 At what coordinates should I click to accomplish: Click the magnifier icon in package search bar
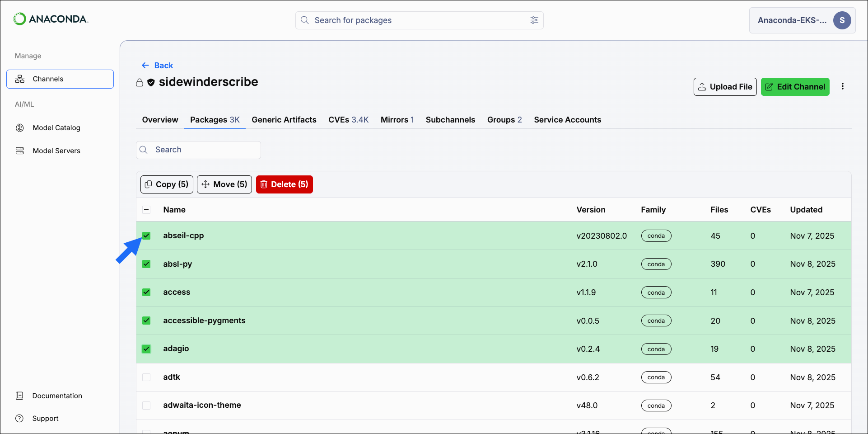305,20
